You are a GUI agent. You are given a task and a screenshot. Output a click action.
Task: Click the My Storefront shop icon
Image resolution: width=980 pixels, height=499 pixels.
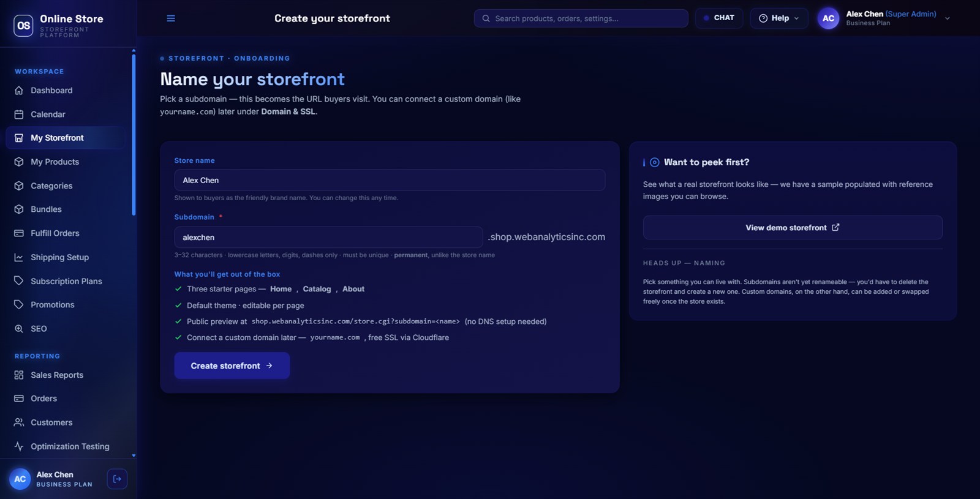coord(19,138)
